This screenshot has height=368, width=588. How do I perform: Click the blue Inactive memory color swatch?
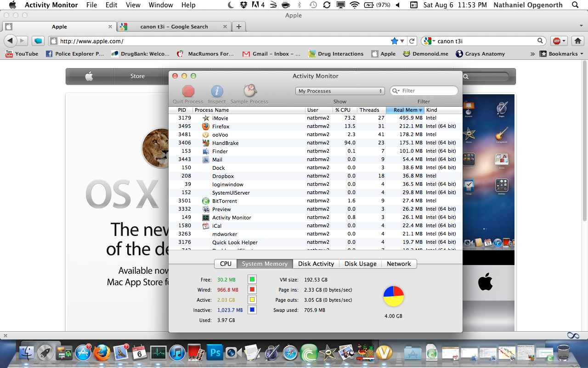tap(252, 310)
